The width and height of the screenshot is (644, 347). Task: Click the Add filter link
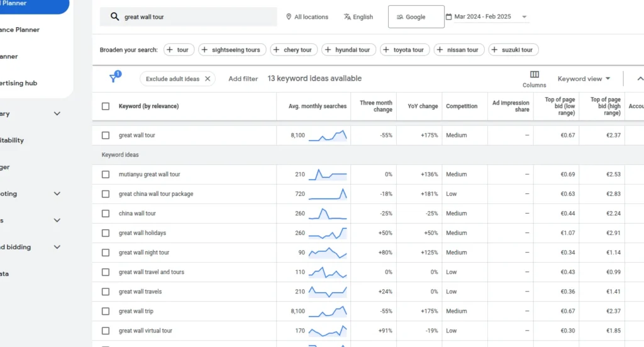(x=243, y=79)
